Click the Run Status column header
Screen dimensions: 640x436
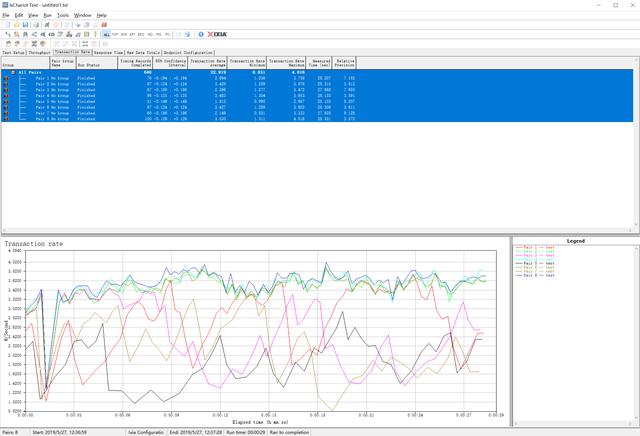pyautogui.click(x=95, y=62)
